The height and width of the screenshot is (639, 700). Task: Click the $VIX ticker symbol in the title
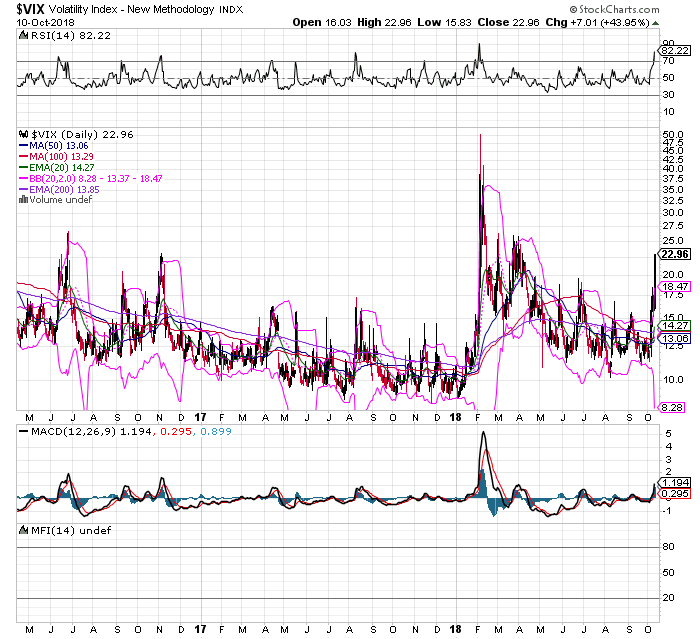click(30, 9)
